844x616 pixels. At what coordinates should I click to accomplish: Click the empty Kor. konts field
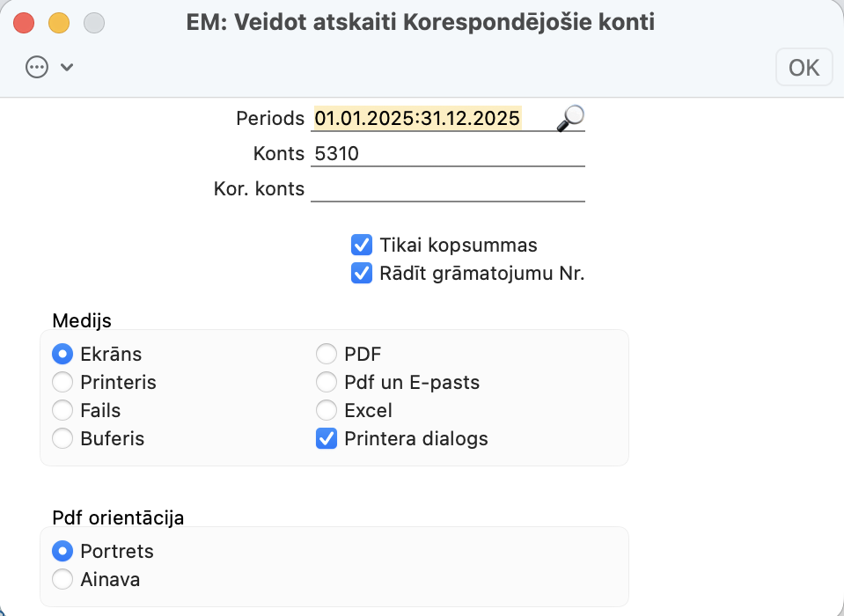tap(447, 189)
